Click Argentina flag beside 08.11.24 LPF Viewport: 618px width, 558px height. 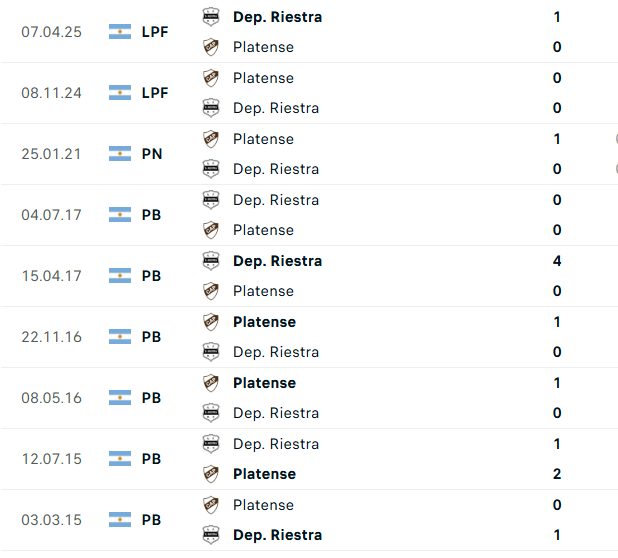tap(120, 93)
